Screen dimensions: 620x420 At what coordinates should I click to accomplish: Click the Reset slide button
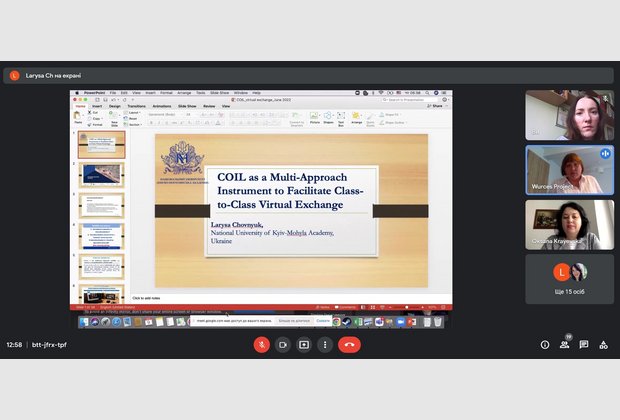coord(131,119)
